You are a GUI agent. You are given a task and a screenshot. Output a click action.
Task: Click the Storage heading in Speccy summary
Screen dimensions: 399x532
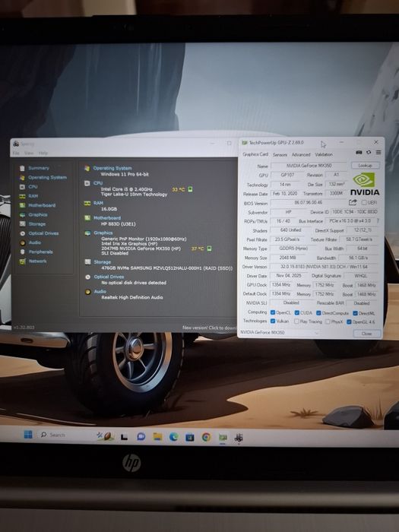[x=102, y=262]
